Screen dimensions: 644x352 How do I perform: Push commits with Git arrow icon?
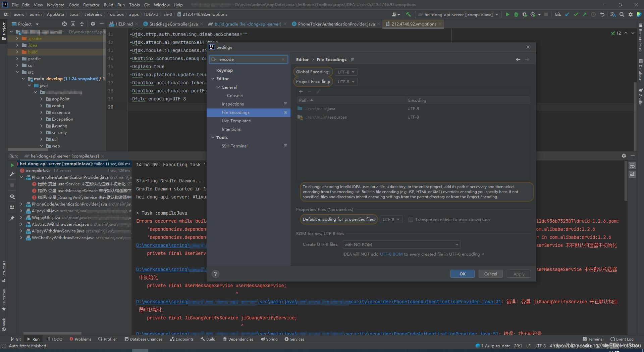coord(585,14)
